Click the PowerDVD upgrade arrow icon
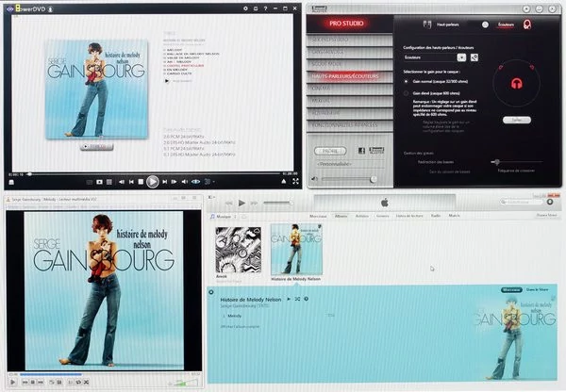Screen dimensions: 566x392 51,9
